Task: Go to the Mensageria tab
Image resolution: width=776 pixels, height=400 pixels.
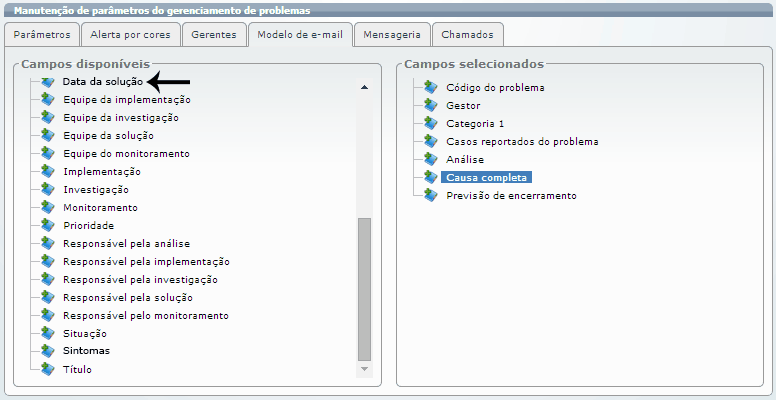Action: click(391, 35)
